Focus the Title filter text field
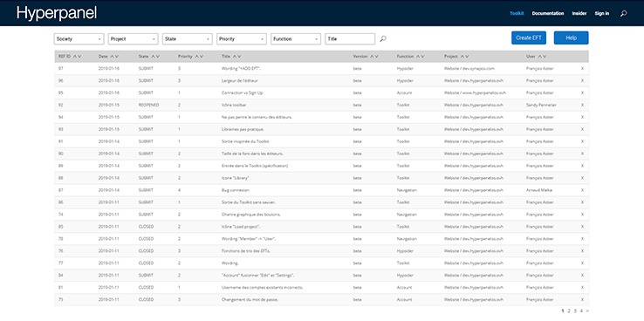This screenshot has width=644, height=321. [x=350, y=39]
